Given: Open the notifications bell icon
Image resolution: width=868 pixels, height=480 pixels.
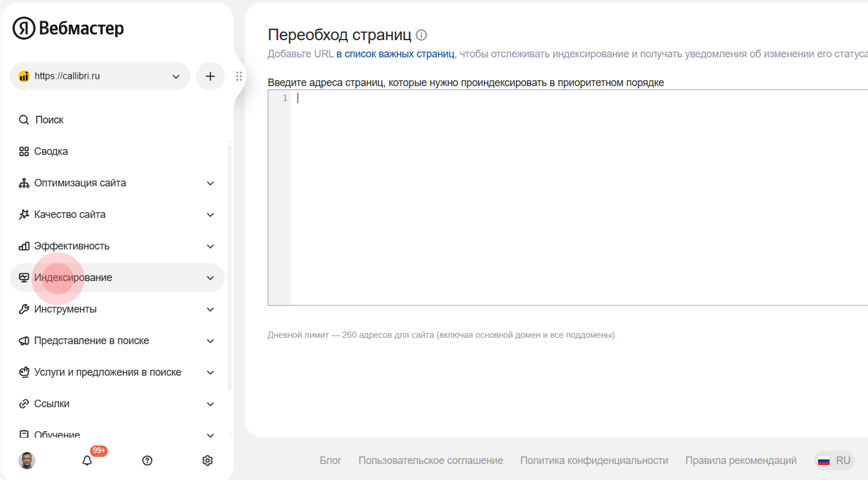Looking at the screenshot, I should pyautogui.click(x=87, y=461).
